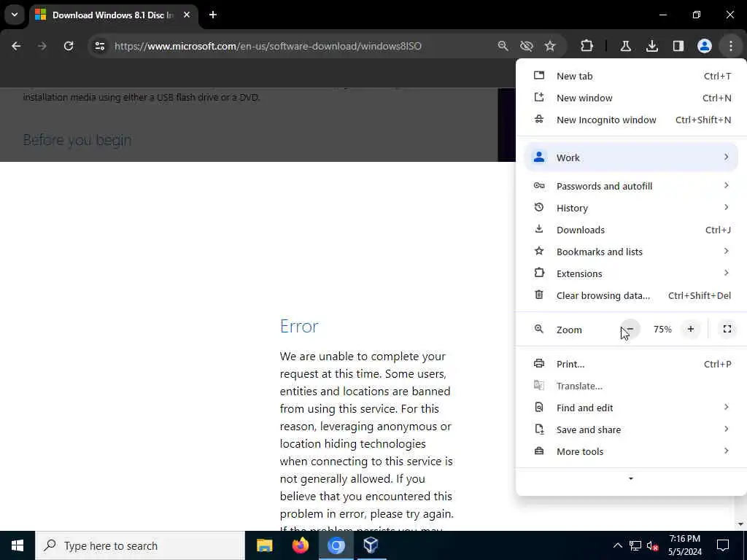
Task: Expand More tools submenu
Action: [x=631, y=451]
